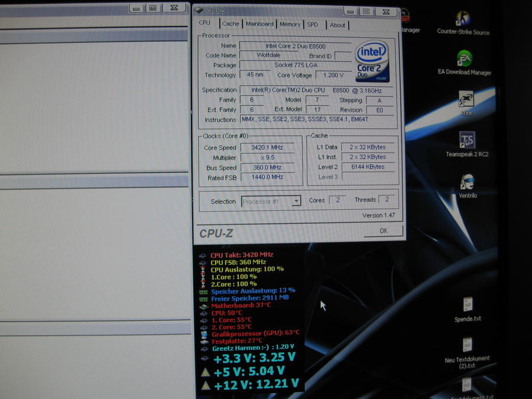Click Socket 775 LGA package value
This screenshot has width=532, height=399.
tap(296, 65)
